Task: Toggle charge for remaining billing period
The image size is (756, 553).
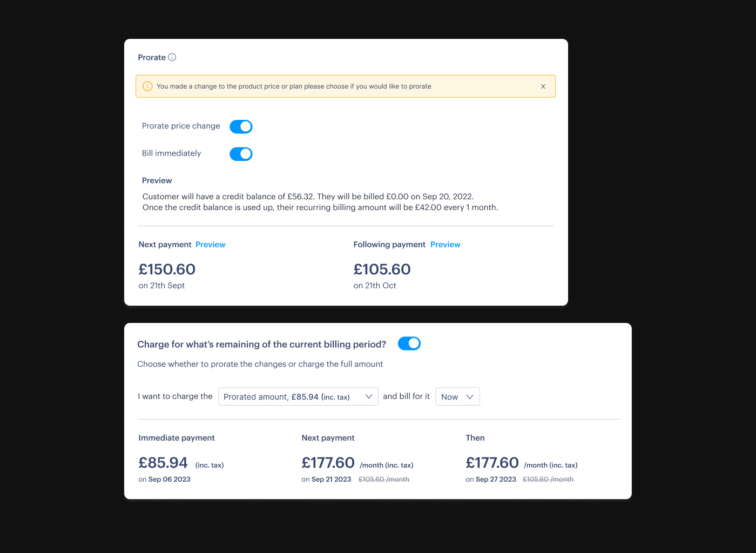Action: coord(409,343)
